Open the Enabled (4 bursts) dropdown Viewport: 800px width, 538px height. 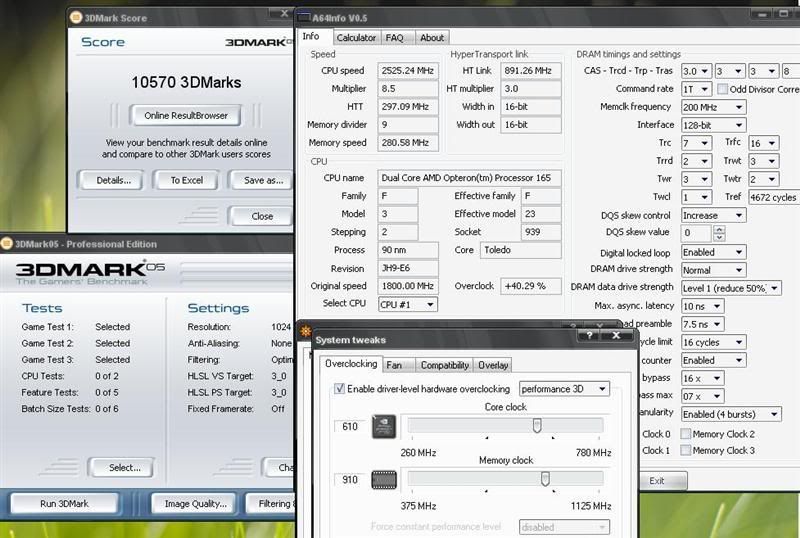click(x=731, y=414)
